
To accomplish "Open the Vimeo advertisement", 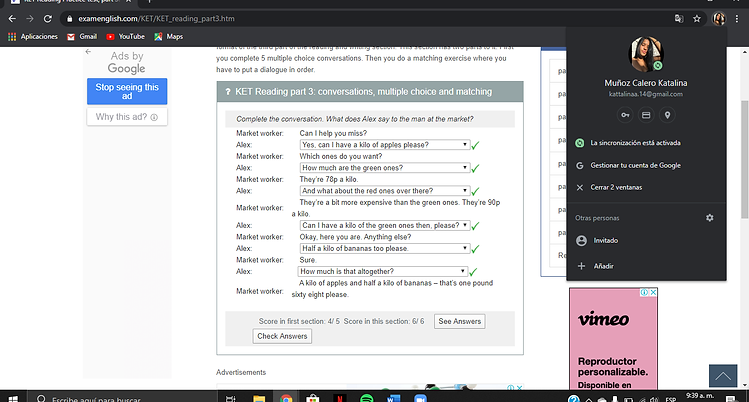I will [613, 339].
